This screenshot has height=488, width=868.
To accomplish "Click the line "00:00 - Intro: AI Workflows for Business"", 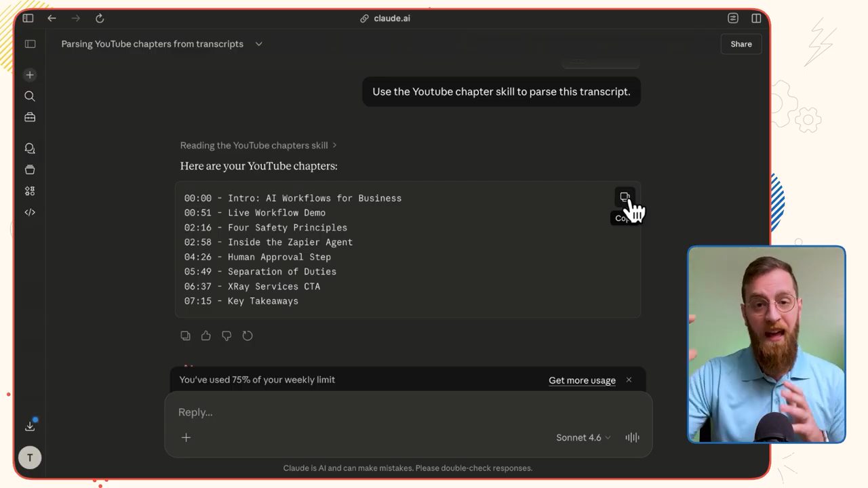I will click(x=293, y=199).
